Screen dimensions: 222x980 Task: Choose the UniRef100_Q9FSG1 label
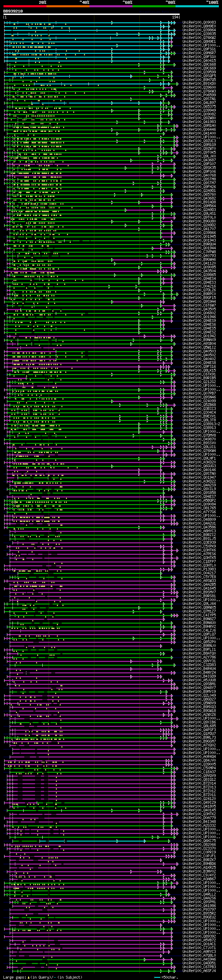click(x=199, y=49)
